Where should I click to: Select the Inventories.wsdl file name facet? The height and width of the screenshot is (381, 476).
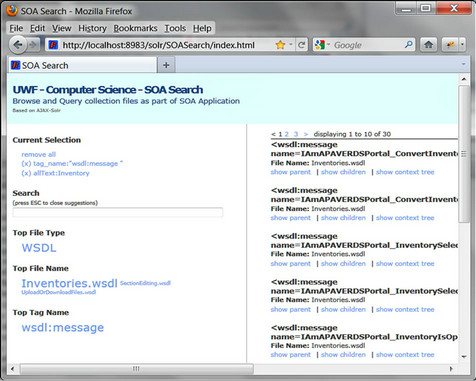pos(69,283)
